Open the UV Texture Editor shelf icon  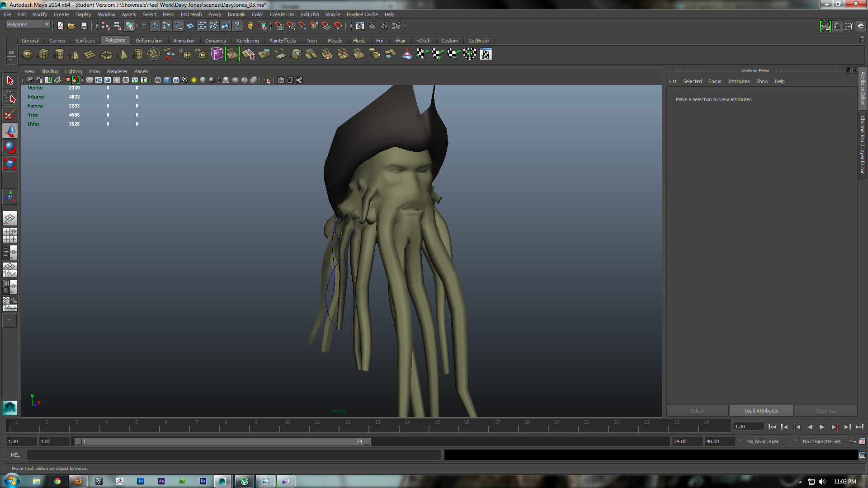(x=486, y=54)
